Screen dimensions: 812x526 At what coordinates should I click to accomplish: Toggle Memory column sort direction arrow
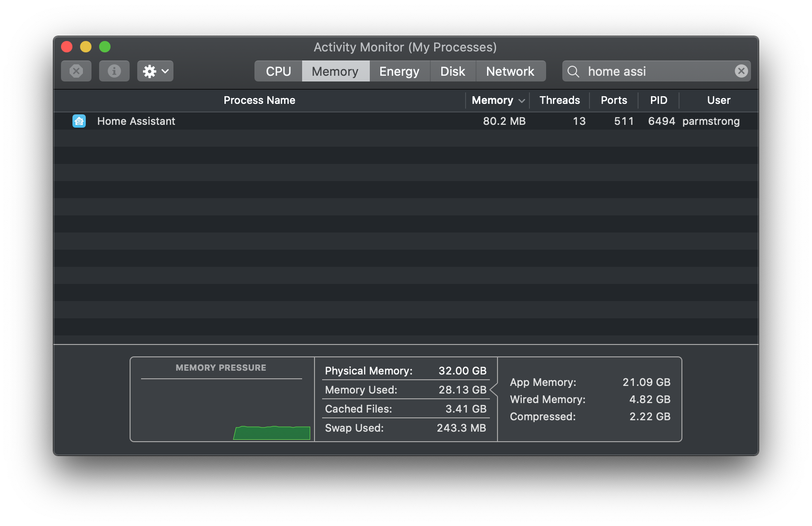coord(522,101)
